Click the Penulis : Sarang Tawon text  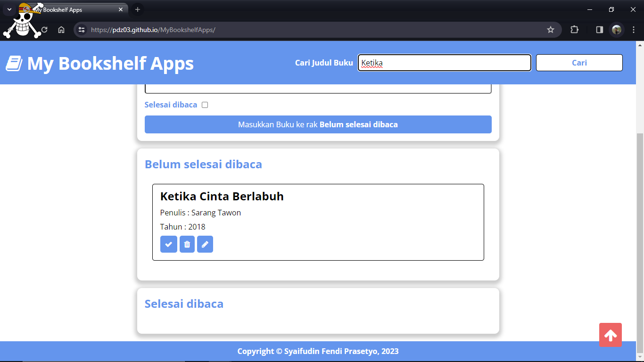tap(200, 213)
